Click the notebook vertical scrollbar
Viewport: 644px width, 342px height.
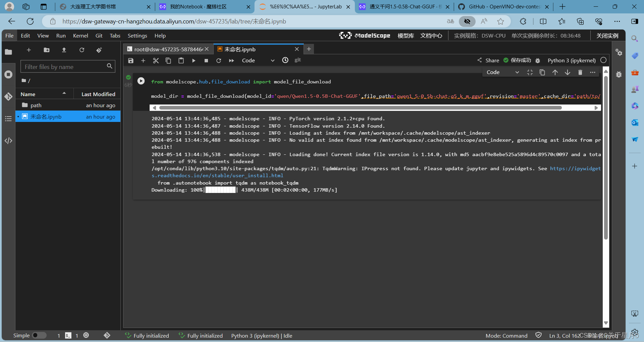click(606, 157)
